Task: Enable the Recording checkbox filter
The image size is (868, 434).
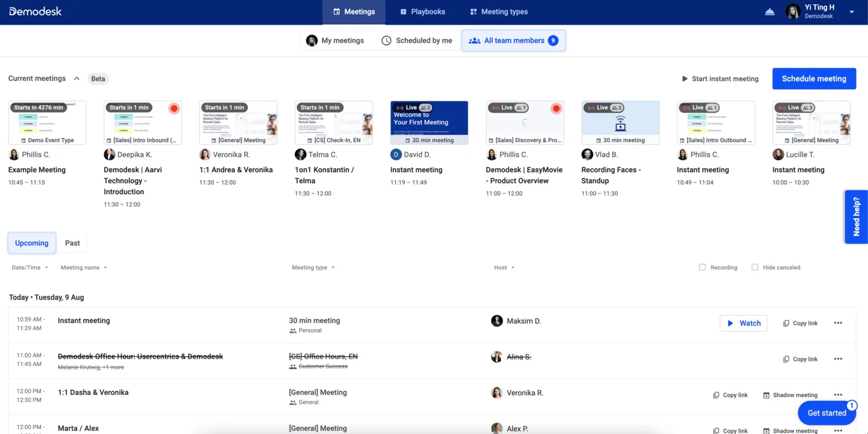Action: click(x=702, y=267)
